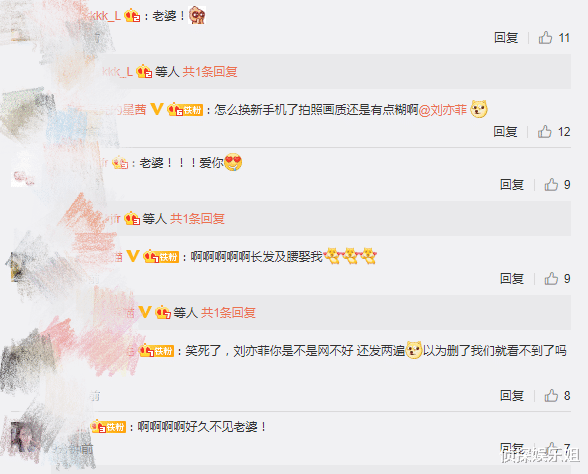
Task: Reply to the 啊啊啊啊啊长发及腰娶我 comment
Action: 512,278
